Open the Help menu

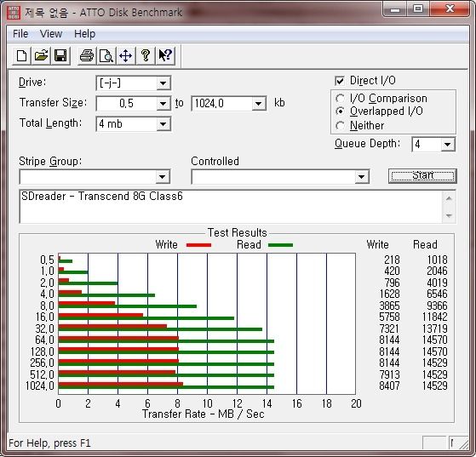(84, 34)
